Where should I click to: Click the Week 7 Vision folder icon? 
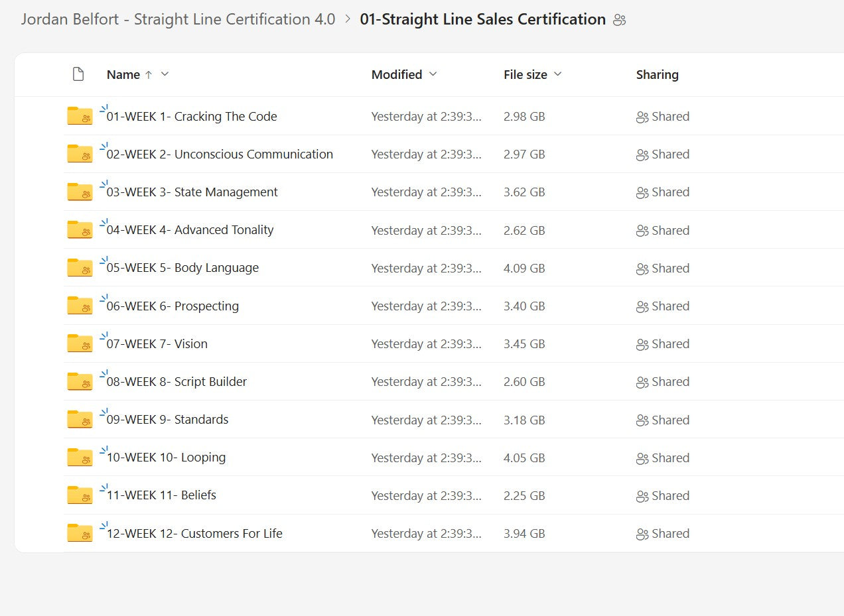(x=80, y=343)
